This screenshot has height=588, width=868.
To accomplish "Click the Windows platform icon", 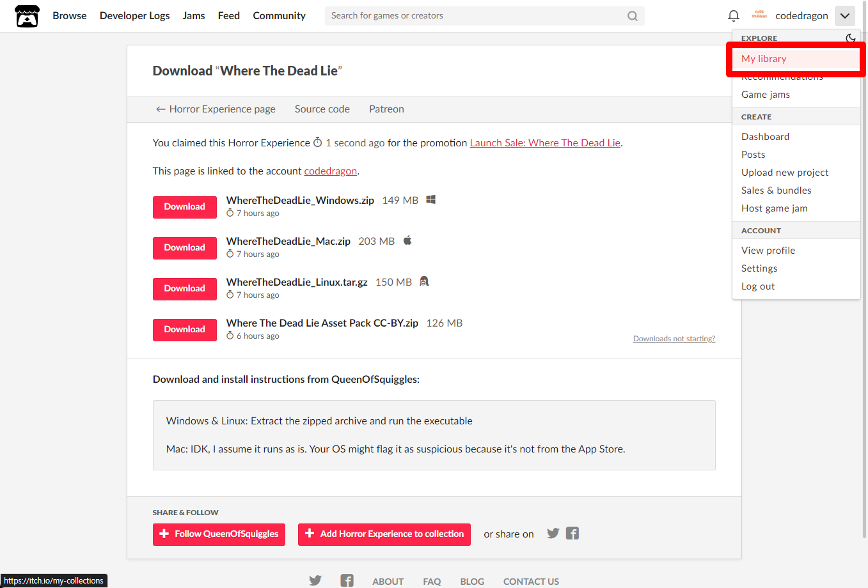I will click(431, 199).
